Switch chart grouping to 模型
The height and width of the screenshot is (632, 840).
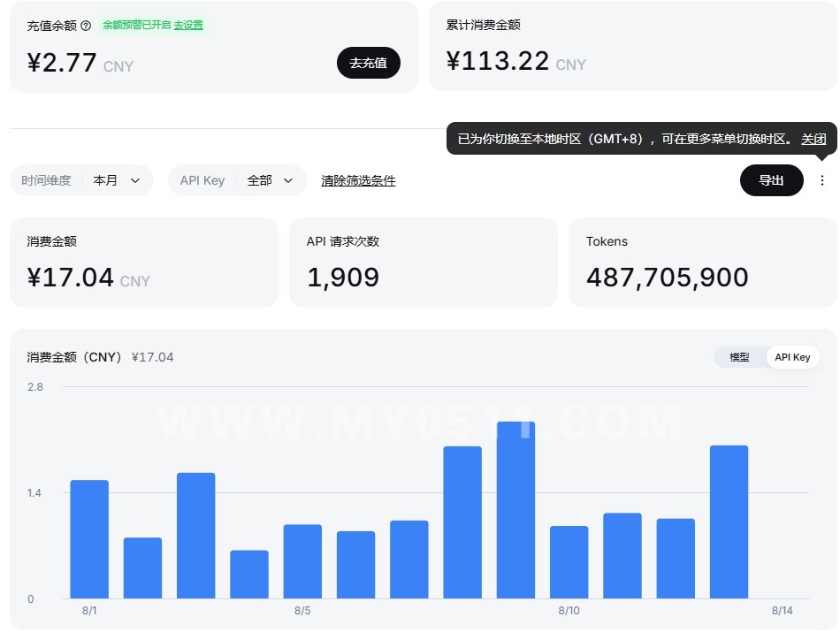point(739,357)
